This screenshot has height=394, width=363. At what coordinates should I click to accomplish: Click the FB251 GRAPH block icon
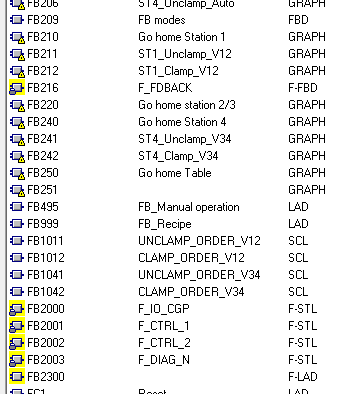coord(17,190)
